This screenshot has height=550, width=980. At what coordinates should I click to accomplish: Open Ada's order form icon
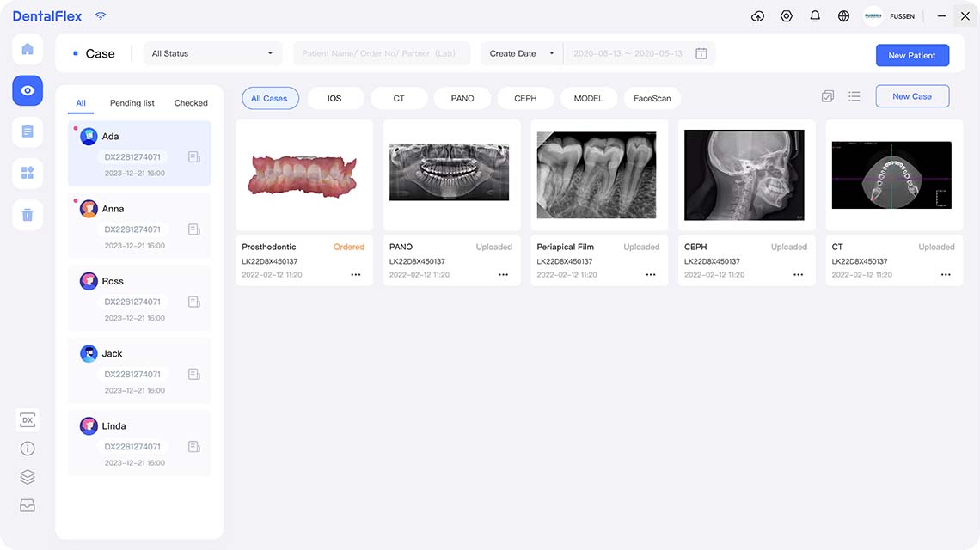(194, 157)
